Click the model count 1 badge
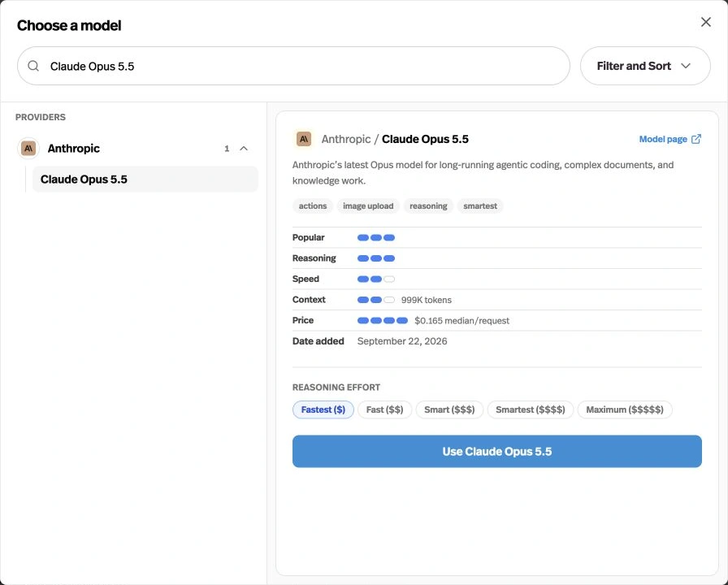This screenshot has height=585, width=728. (x=227, y=149)
